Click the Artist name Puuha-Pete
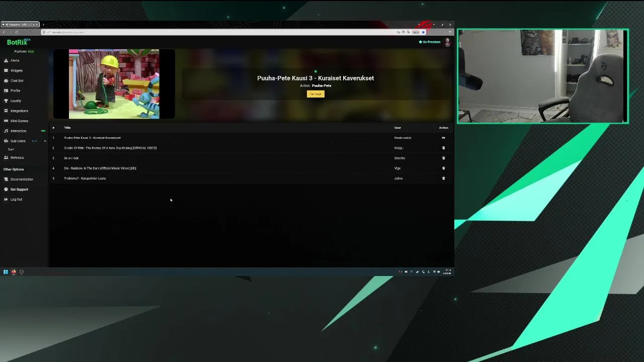 pyautogui.click(x=321, y=85)
